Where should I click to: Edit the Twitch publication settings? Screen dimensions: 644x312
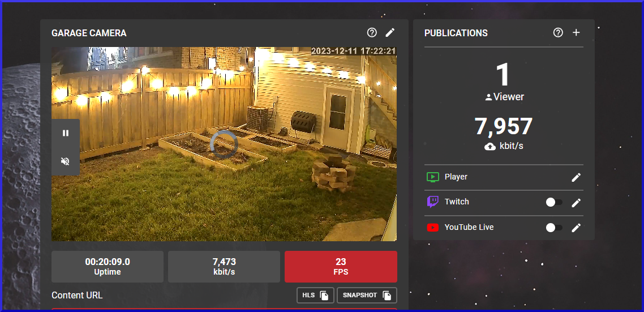576,203
